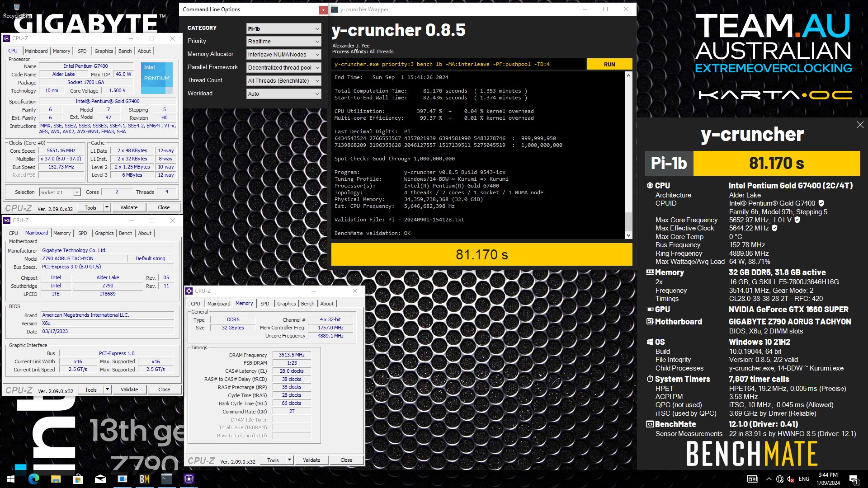
Task: Open Graphics tab in the Mainboard CPU-Z window
Action: (x=104, y=233)
